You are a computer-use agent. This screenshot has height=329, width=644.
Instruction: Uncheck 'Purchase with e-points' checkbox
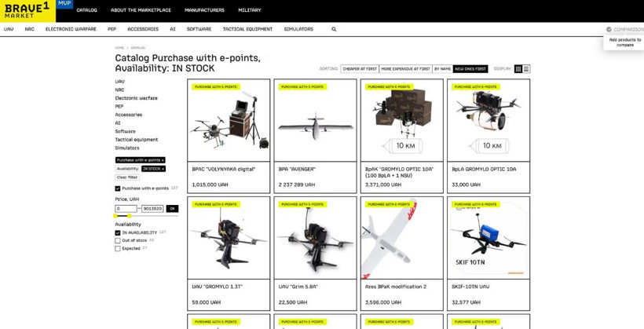[118, 188]
